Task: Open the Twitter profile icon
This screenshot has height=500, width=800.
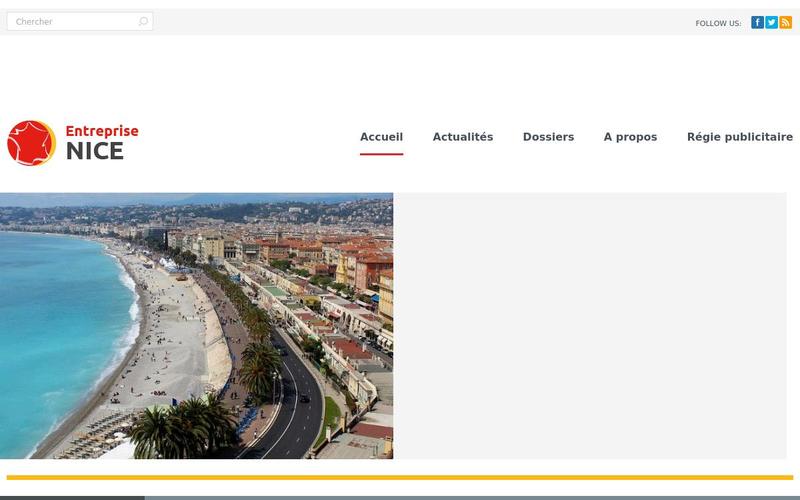Action: (771, 22)
